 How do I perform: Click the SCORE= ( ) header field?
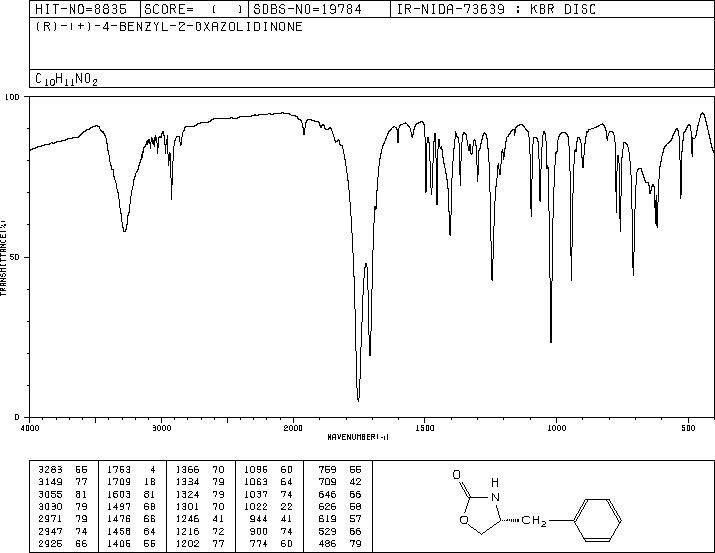pyautogui.click(x=194, y=9)
